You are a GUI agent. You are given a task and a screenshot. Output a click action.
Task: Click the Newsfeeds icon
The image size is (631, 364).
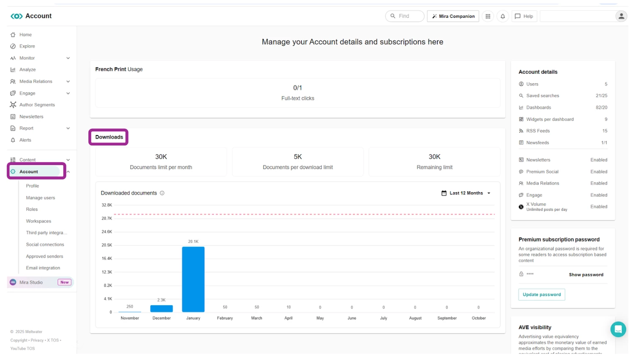[521, 143]
